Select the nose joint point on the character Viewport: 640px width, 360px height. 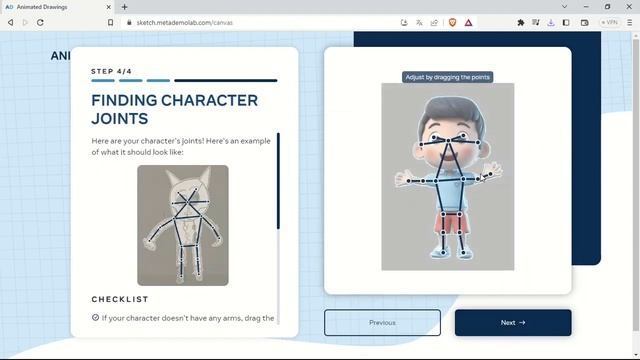click(x=448, y=140)
